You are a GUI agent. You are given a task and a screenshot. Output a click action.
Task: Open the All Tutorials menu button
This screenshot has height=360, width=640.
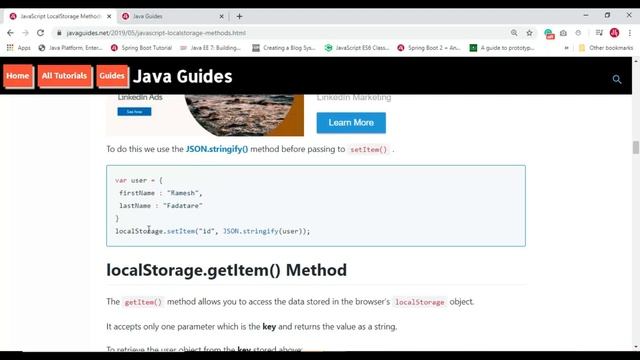(x=64, y=76)
